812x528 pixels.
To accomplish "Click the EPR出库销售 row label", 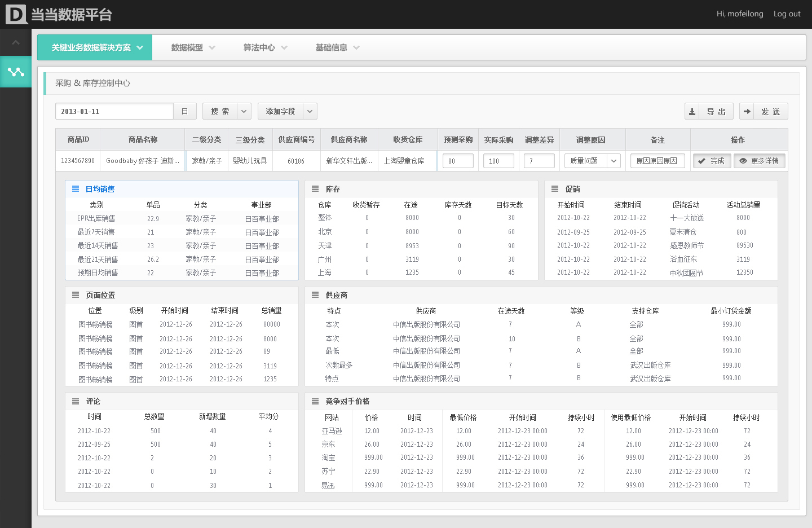I will coord(96,218).
